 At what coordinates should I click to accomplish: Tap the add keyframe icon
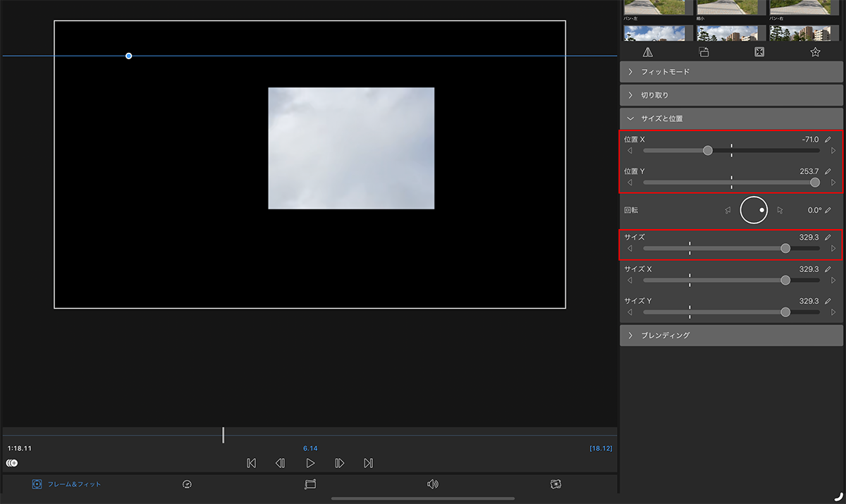pos(12,463)
